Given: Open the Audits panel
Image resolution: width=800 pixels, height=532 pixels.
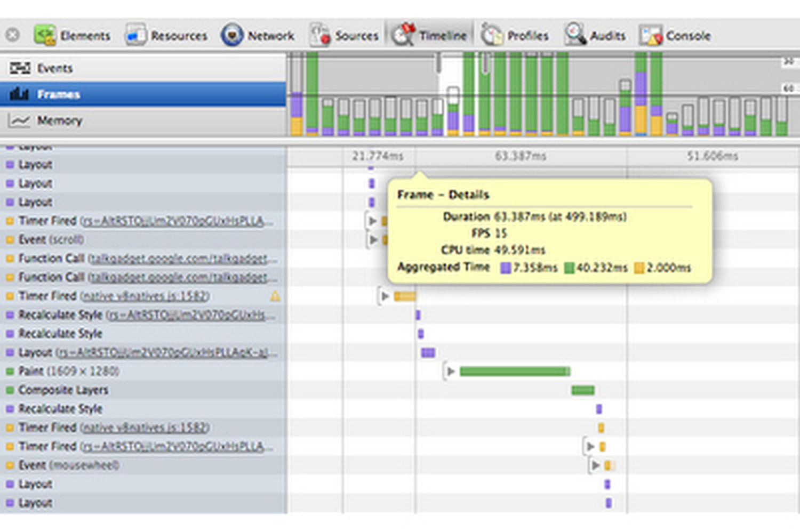Looking at the screenshot, I should pos(595,35).
